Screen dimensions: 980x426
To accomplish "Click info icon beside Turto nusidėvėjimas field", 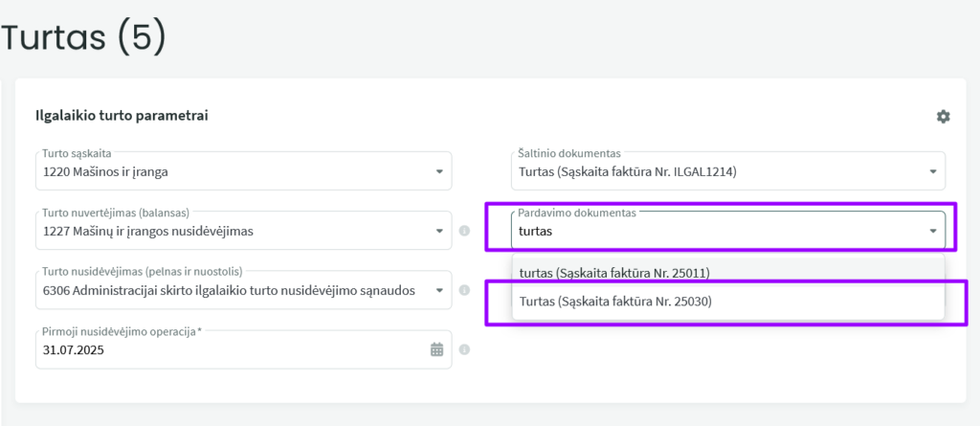I will click(x=465, y=290).
